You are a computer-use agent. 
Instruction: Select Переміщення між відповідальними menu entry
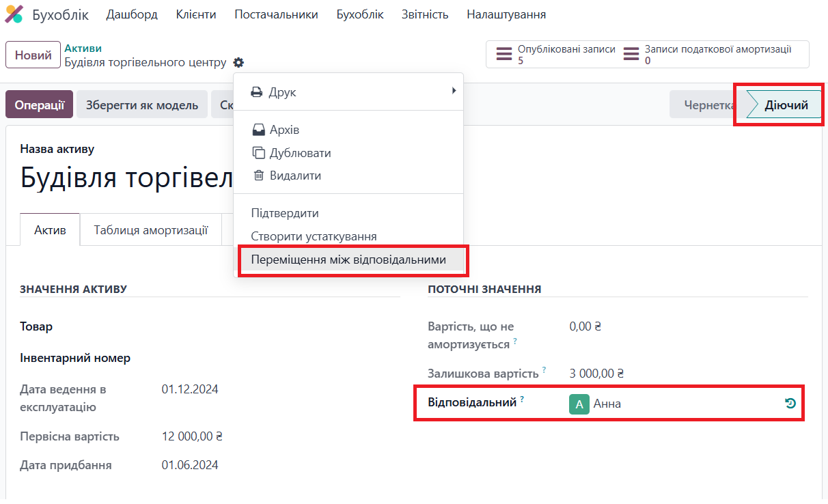(x=348, y=260)
